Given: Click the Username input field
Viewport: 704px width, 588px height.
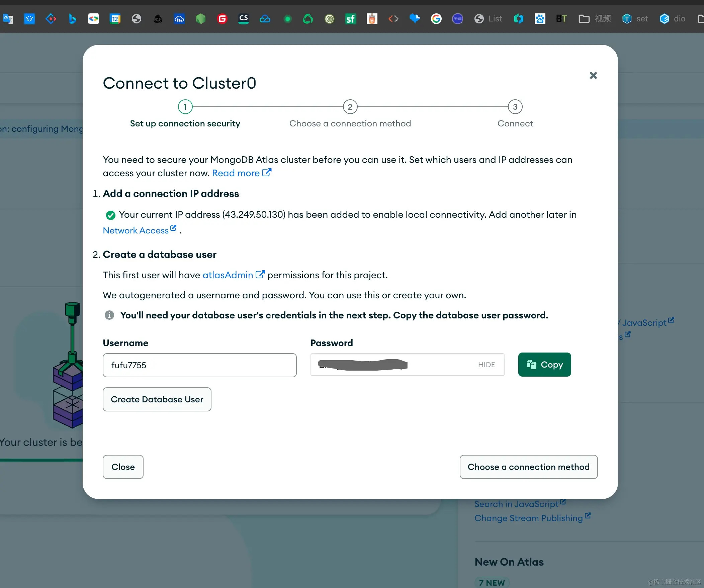Looking at the screenshot, I should pyautogui.click(x=199, y=365).
